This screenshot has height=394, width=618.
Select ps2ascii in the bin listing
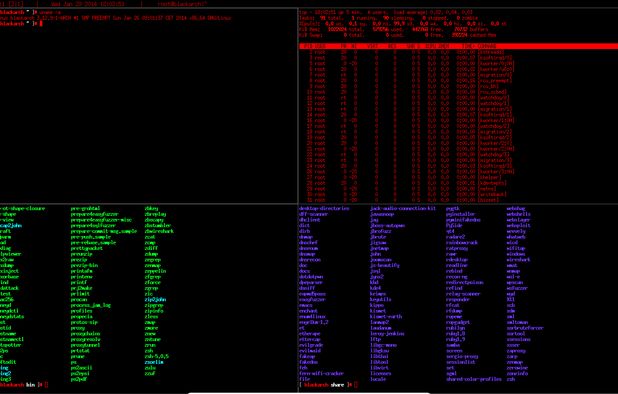(81, 368)
